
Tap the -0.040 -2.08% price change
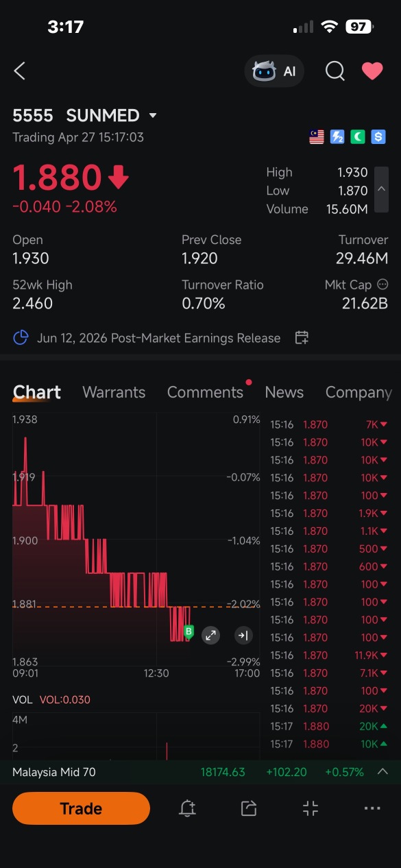[64, 206]
